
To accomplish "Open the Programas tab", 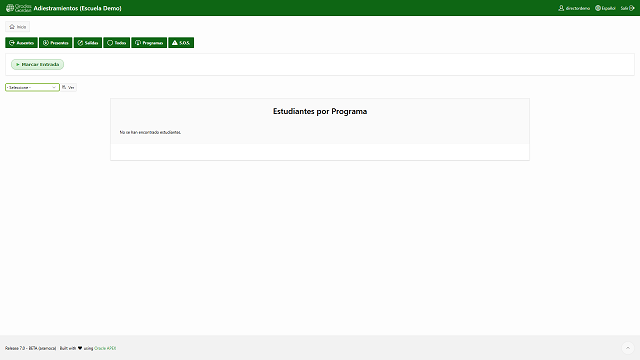I will [x=149, y=43].
